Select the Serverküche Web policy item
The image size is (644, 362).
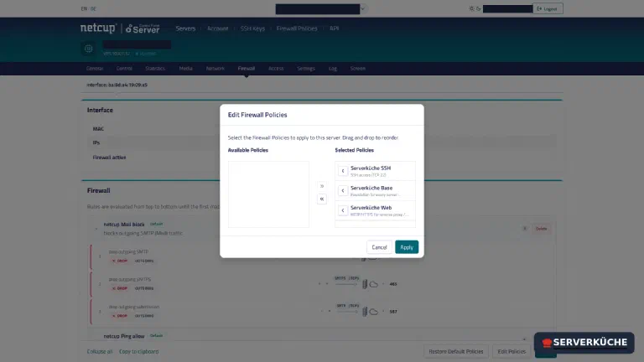click(375, 210)
